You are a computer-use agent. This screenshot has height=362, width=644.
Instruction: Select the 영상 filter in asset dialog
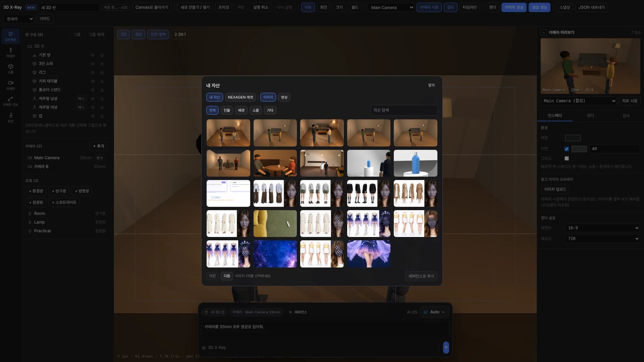coord(284,97)
